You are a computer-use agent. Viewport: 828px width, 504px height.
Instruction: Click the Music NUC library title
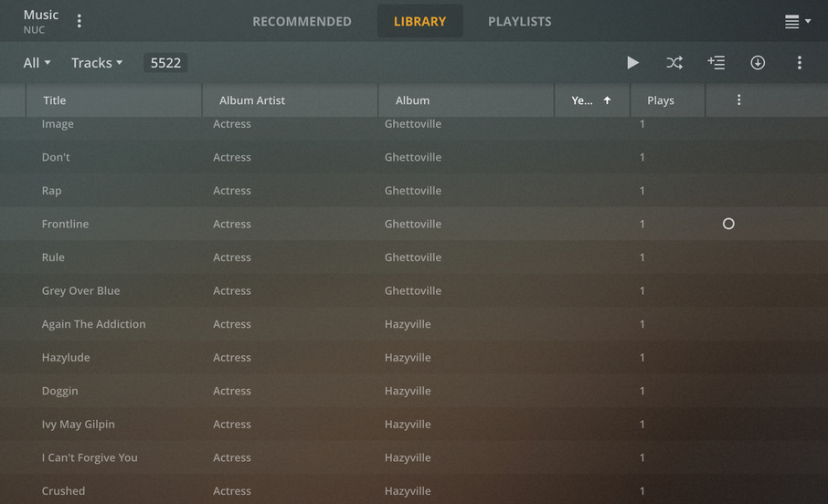click(x=40, y=22)
